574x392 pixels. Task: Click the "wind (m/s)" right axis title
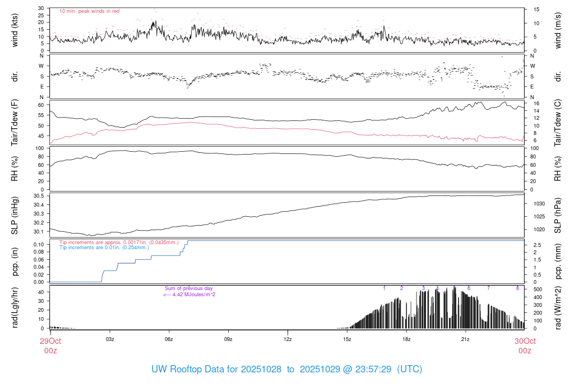(558, 30)
